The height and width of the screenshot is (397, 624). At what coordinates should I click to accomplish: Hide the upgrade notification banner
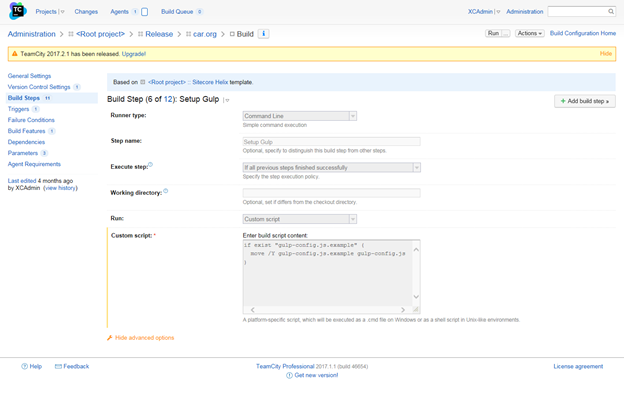point(606,54)
